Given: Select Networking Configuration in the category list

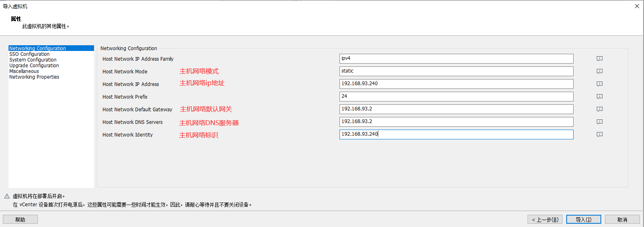Looking at the screenshot, I should (51, 48).
